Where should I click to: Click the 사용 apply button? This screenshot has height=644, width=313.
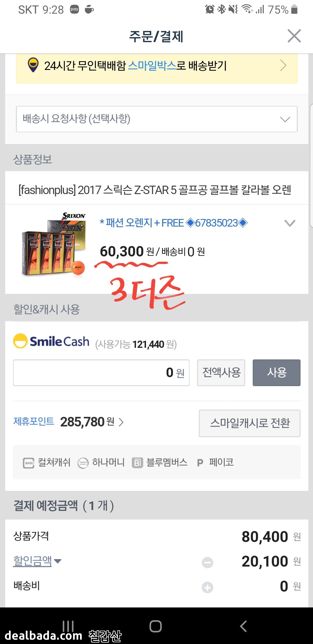coord(276,373)
